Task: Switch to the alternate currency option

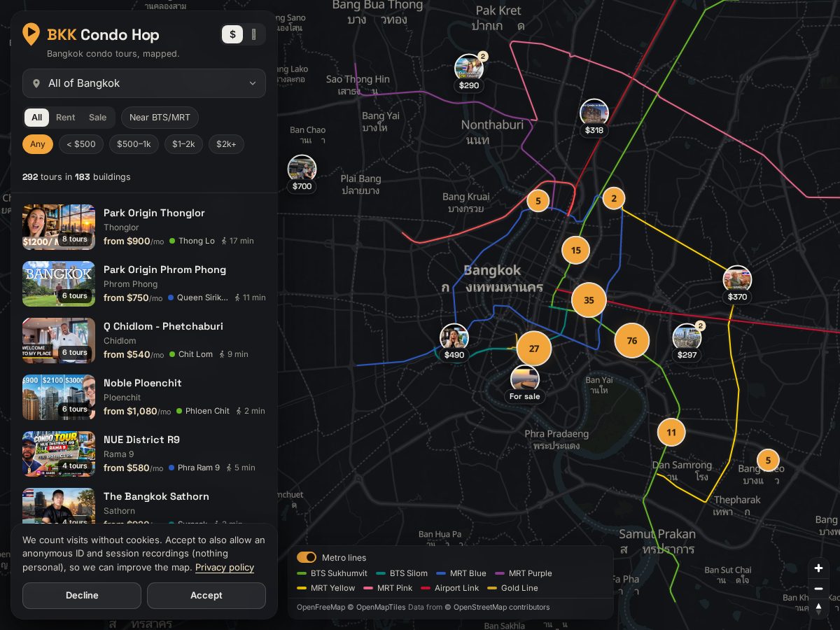Action: [253, 34]
